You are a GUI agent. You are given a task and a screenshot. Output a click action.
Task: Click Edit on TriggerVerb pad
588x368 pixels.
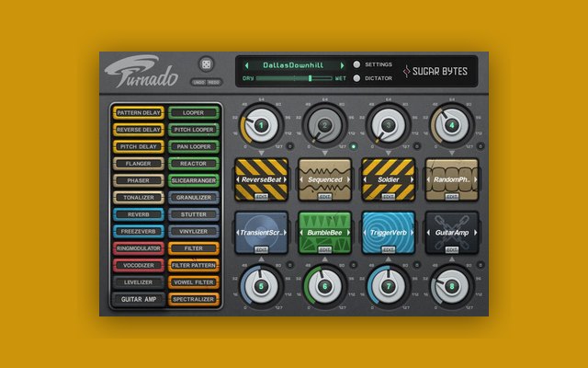click(388, 249)
